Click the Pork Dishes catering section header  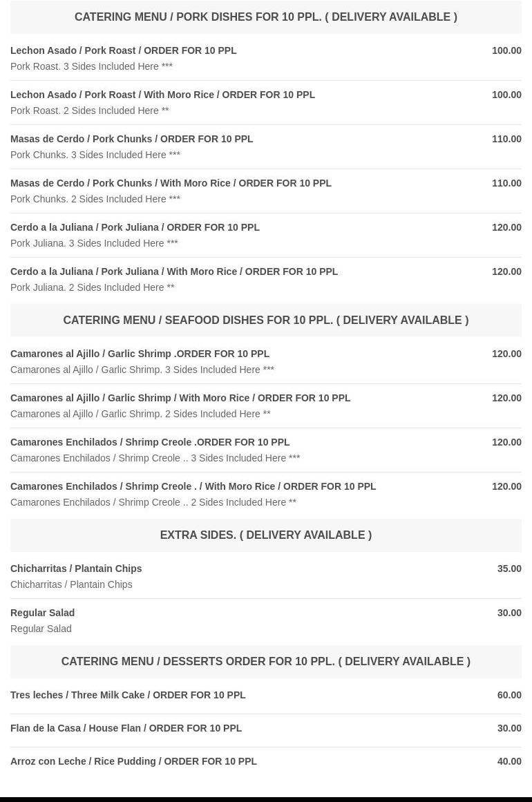(x=265, y=17)
